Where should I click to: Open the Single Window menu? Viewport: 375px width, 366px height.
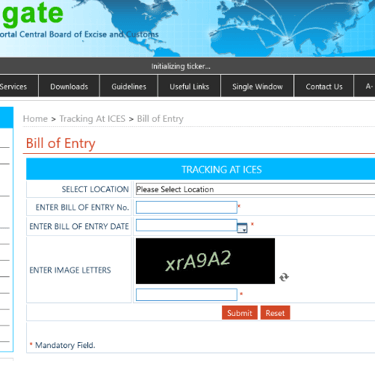click(x=257, y=86)
